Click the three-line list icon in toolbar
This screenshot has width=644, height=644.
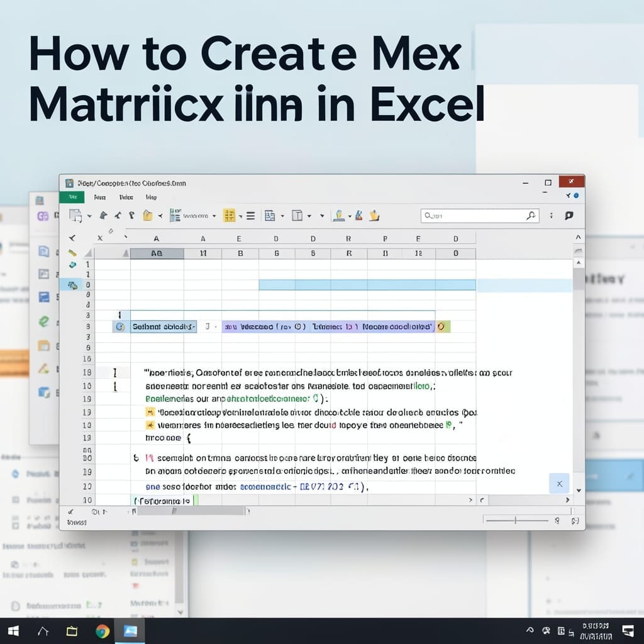pyautogui.click(x=250, y=216)
